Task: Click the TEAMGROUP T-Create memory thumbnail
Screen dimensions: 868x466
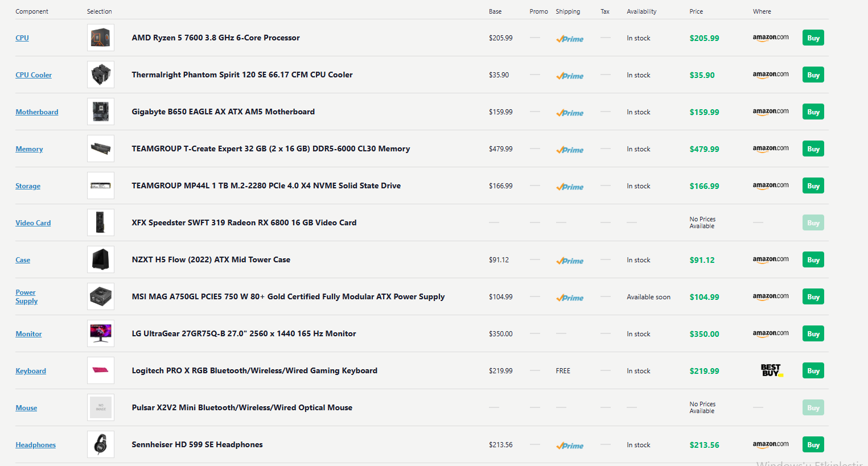Action: click(x=101, y=149)
